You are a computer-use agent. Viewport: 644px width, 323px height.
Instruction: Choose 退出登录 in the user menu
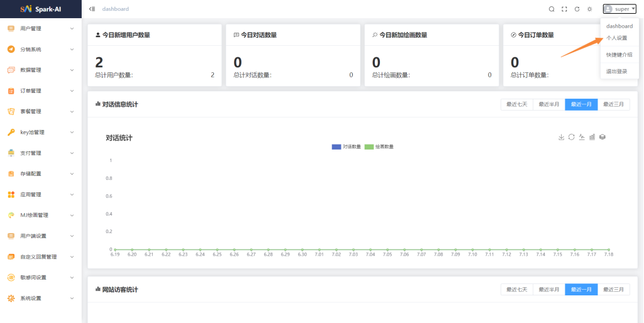coord(616,71)
